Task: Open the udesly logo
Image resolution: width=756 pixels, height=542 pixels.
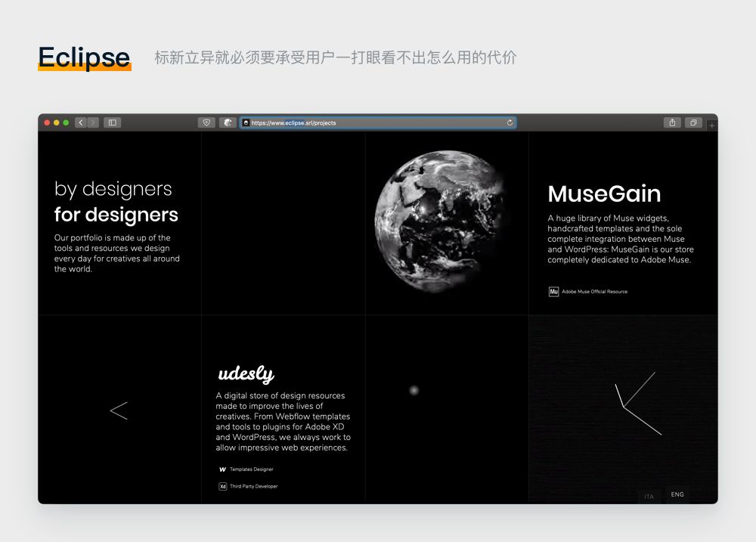Action: coord(246,373)
